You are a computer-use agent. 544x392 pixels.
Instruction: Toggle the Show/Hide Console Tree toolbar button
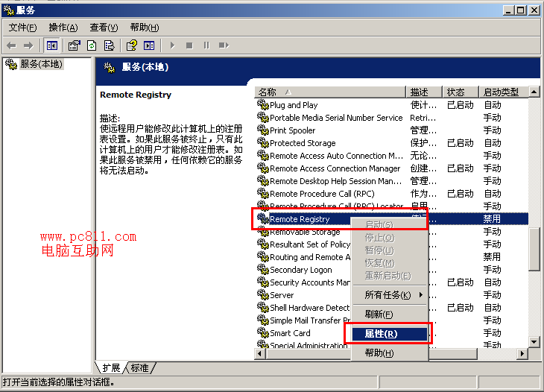(x=51, y=45)
